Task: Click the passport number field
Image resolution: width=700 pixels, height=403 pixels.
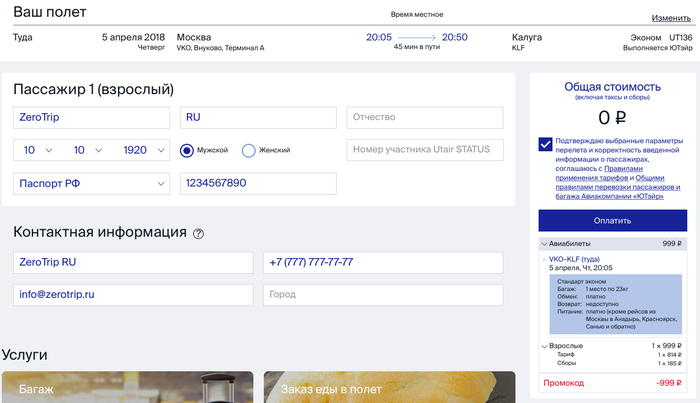Action: [258, 183]
